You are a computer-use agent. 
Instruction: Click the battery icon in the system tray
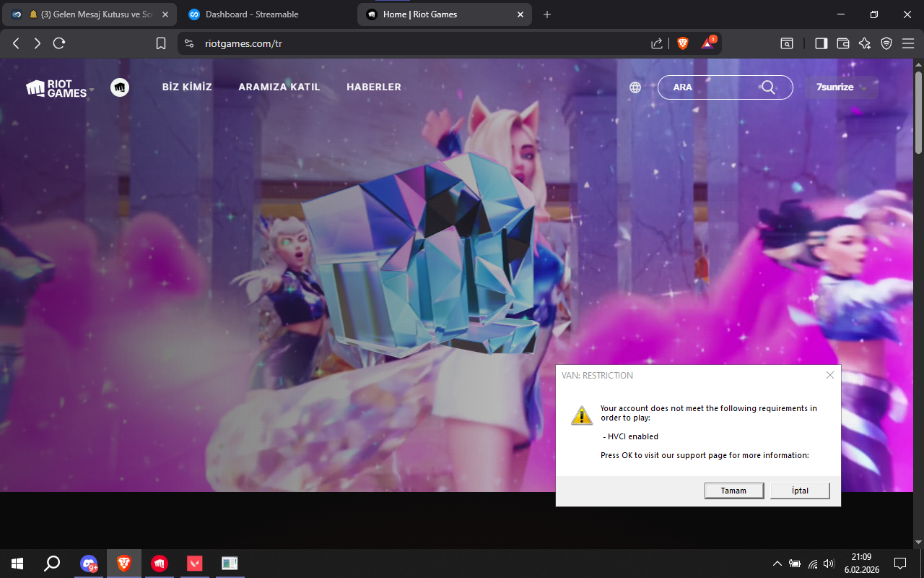click(795, 564)
